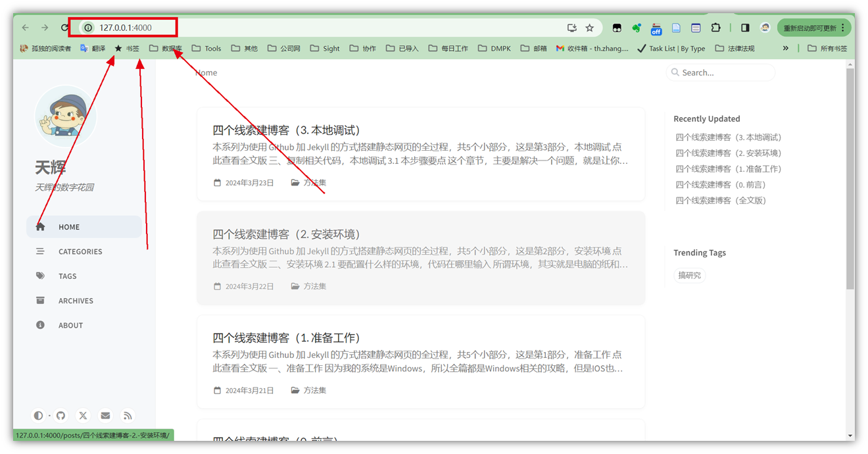Click 方法集 category on the 3月22日 post
Screen dimensions: 868x454
pos(314,286)
